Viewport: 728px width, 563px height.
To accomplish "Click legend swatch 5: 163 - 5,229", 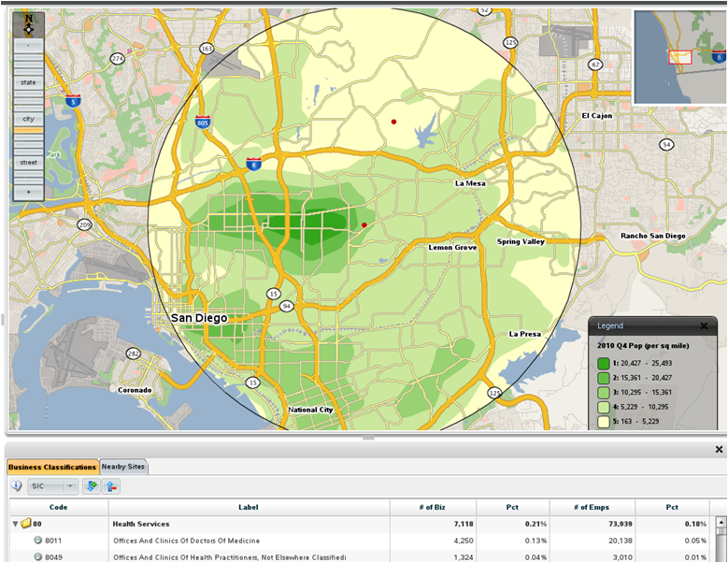I will click(604, 422).
